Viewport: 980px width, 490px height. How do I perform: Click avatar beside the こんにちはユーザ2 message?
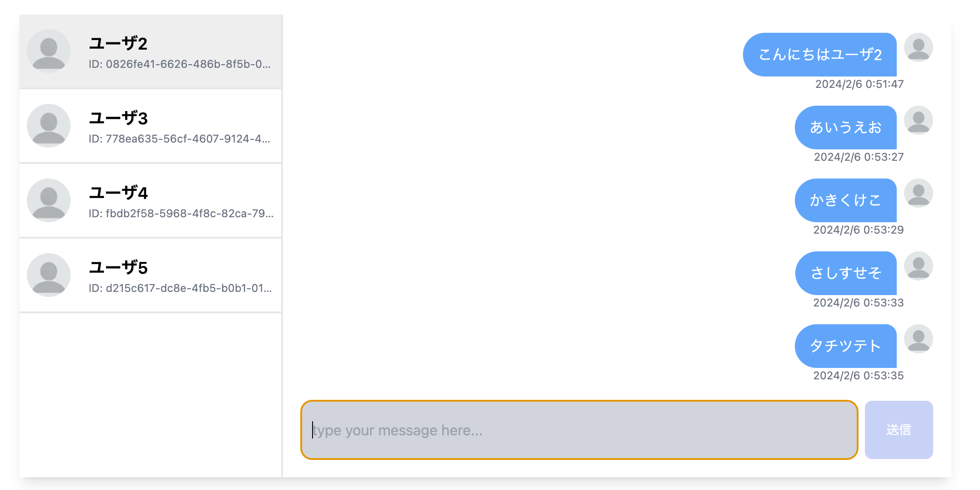(x=918, y=47)
